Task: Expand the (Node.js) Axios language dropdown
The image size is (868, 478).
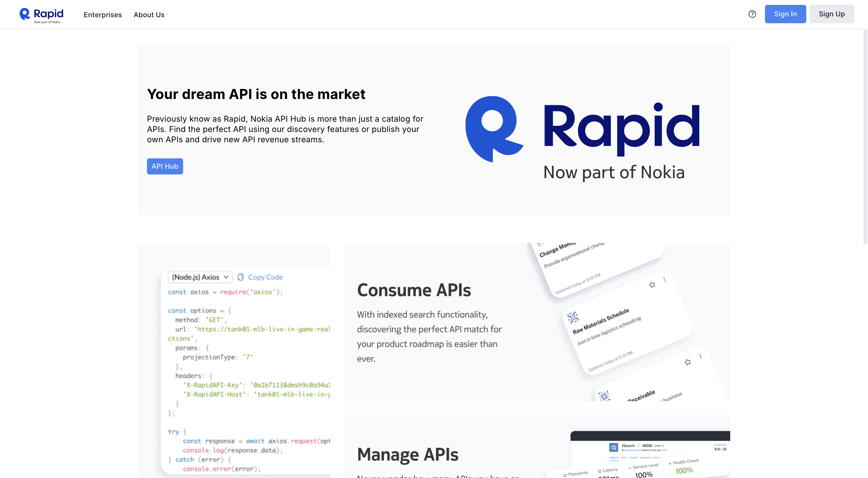Action: (x=200, y=277)
